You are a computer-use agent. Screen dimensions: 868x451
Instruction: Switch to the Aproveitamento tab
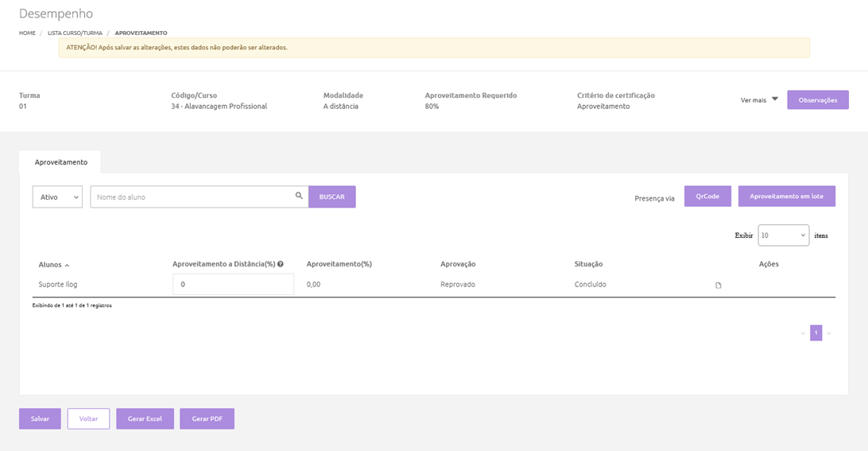[60, 161]
